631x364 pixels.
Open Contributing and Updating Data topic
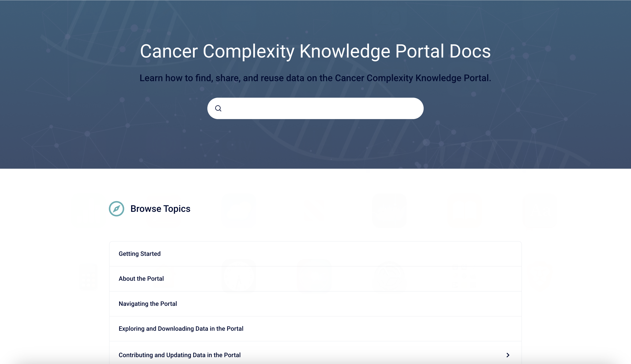pyautogui.click(x=179, y=355)
